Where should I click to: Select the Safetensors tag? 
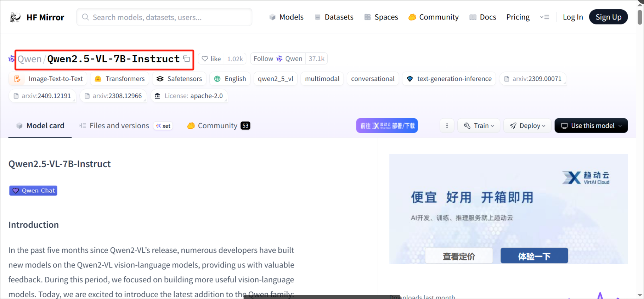(x=179, y=79)
